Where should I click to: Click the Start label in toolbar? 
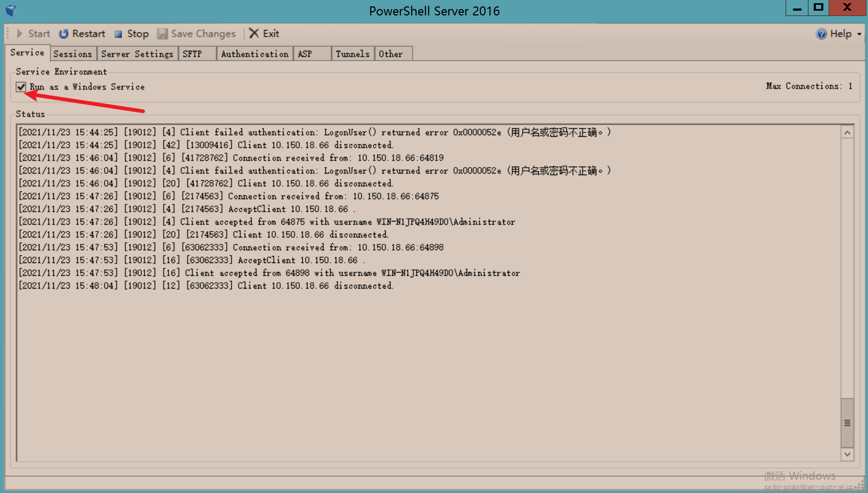[39, 34]
